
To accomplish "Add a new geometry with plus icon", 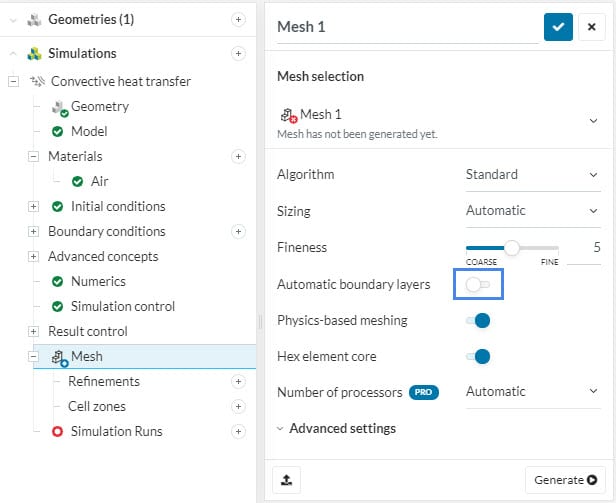I will (x=238, y=19).
